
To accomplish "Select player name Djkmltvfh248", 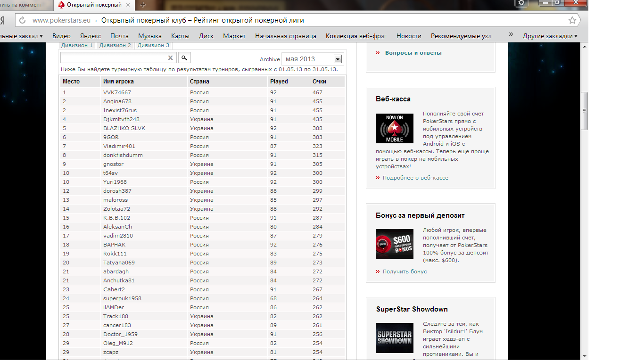I will pos(121,119).
